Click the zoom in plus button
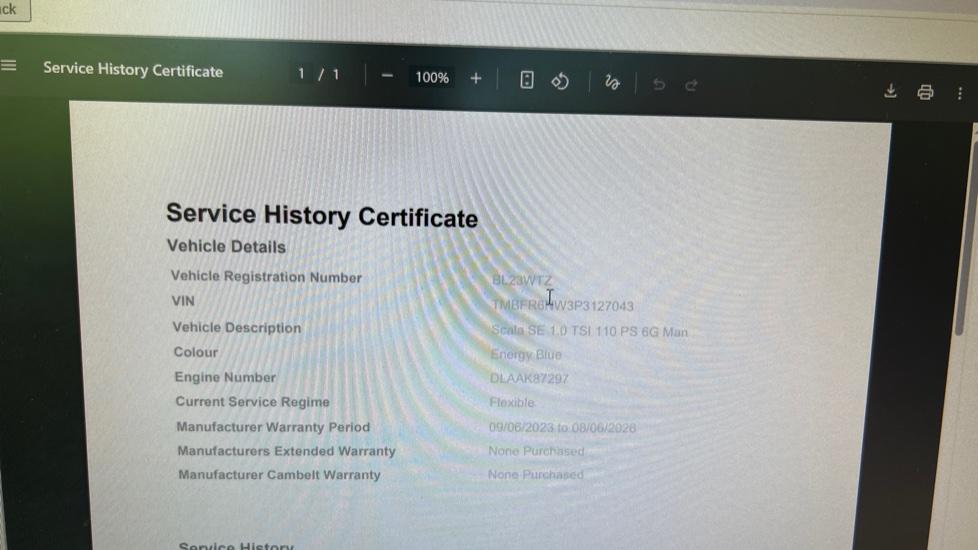The image size is (978, 550). [476, 78]
